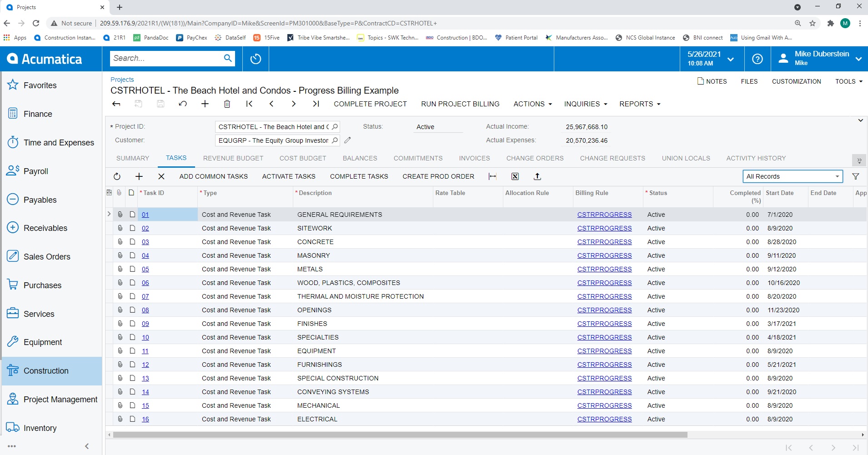This screenshot has height=455, width=868.
Task: Switch to the Commitments tab
Action: [x=418, y=158]
